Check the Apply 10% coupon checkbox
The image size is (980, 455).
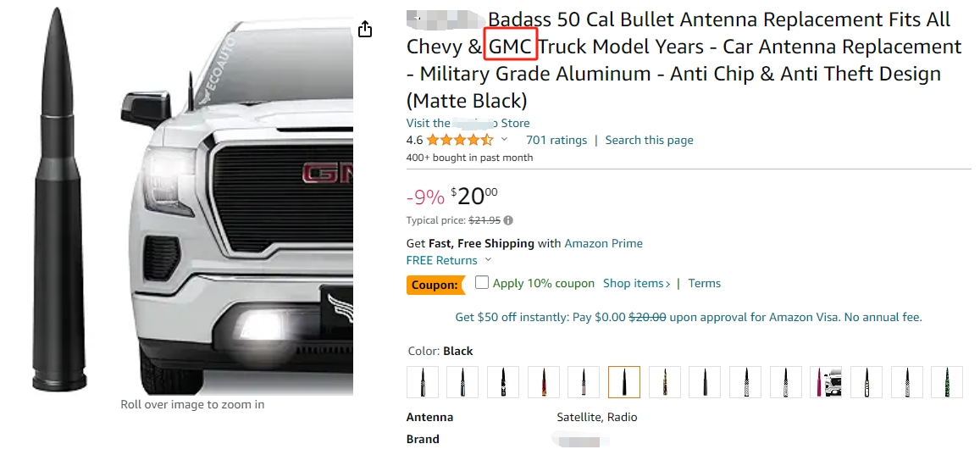pos(482,282)
